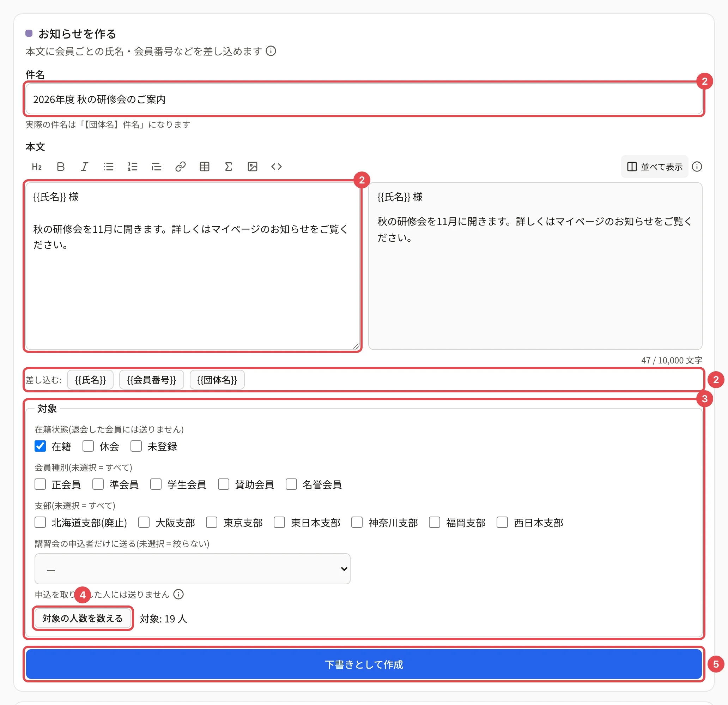This screenshot has height=705, width=728.
Task: Insert the {{会員番号}} merge tag
Action: (x=152, y=379)
